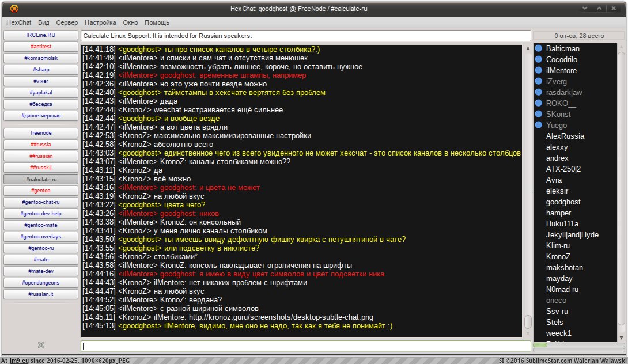Switch to the #komsomolsk channel
This screenshot has width=628, height=364.
41,58
